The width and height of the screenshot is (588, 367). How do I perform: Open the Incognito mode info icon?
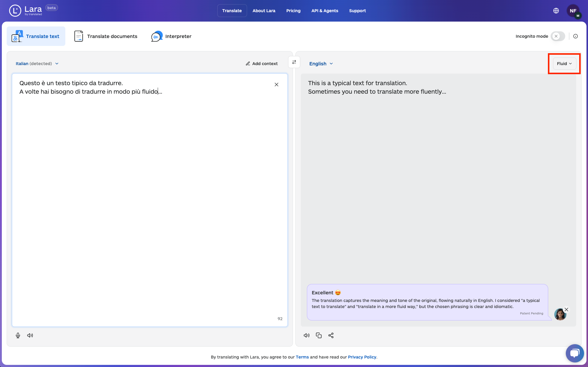[x=576, y=36]
